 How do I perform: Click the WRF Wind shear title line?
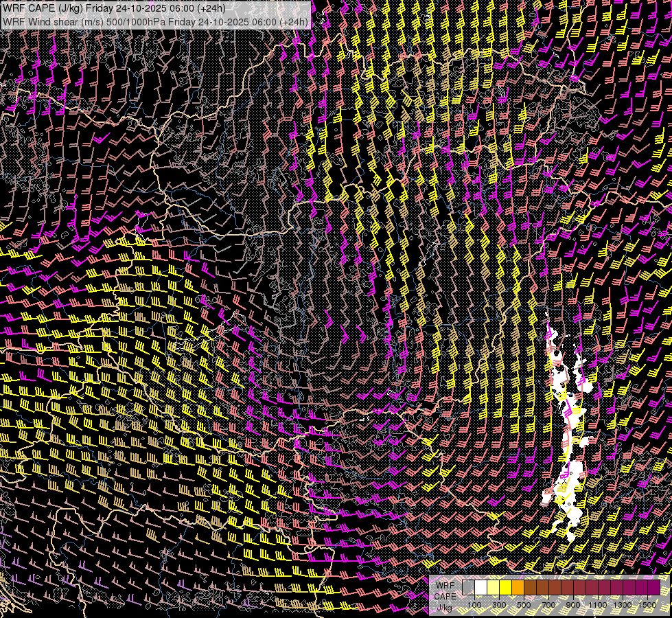click(x=155, y=21)
